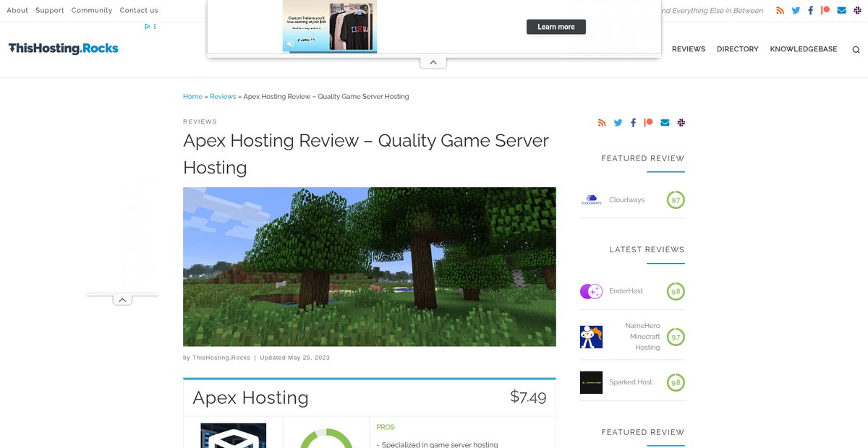Image resolution: width=868 pixels, height=448 pixels.
Task: Open the site search magnifier icon
Action: pos(856,50)
